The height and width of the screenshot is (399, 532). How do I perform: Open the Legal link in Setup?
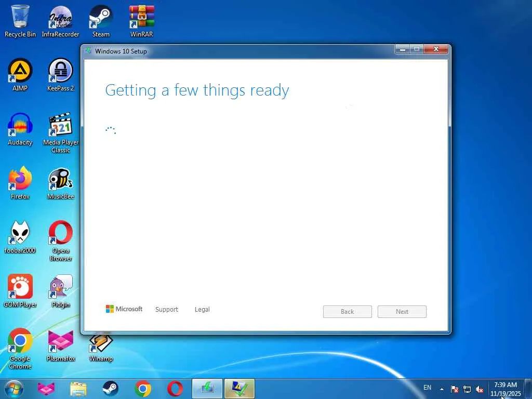coord(202,310)
